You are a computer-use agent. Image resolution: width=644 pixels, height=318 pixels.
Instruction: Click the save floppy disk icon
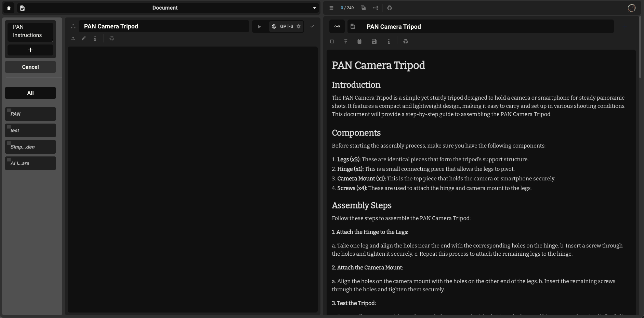click(374, 41)
